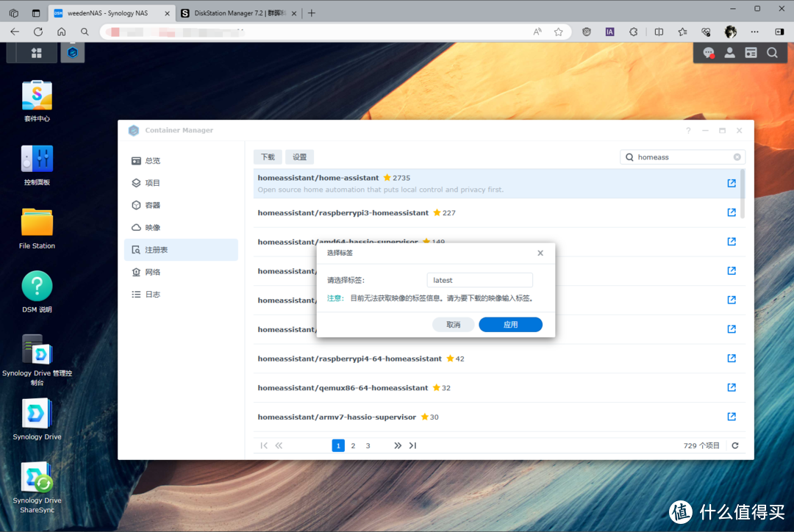This screenshot has width=794, height=532.
Task: Open browser extensions puzzle icon
Action: [x=634, y=32]
